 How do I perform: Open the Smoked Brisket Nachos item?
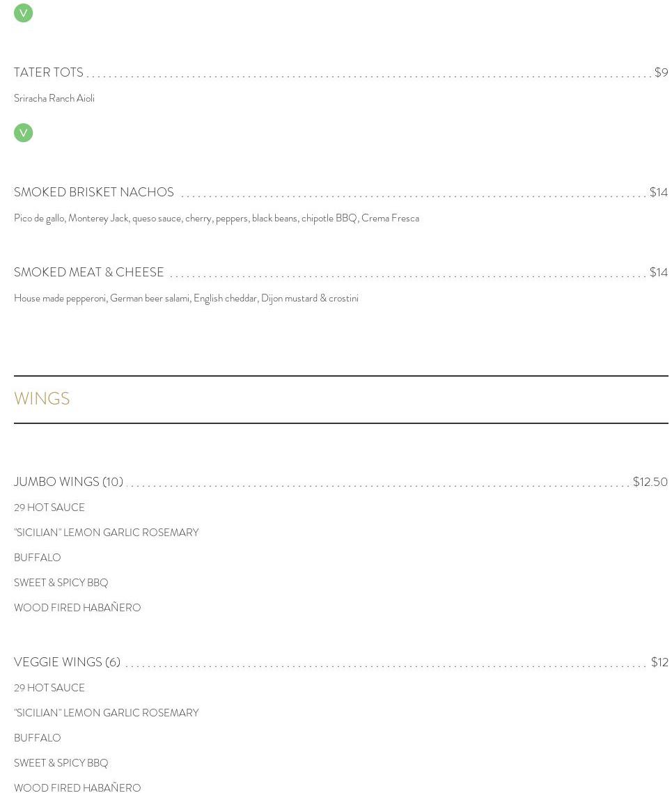[94, 192]
